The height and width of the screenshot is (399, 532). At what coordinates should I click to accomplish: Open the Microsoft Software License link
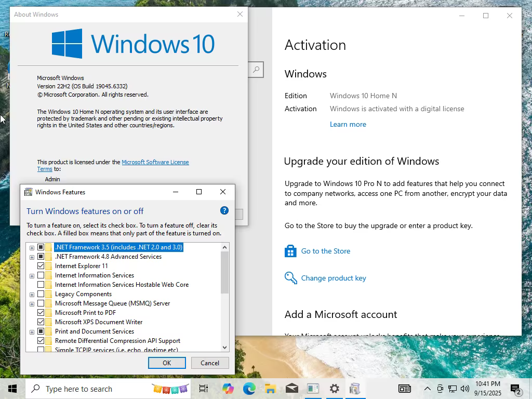(x=155, y=162)
